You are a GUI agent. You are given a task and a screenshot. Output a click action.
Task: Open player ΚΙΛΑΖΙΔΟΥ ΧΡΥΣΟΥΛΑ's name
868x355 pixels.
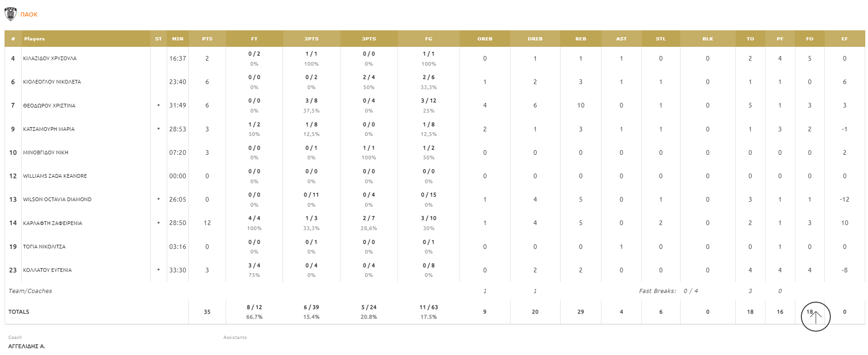pos(50,59)
